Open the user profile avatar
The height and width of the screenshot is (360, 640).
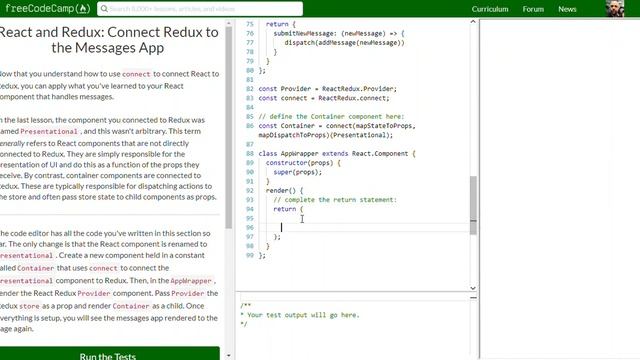click(615, 9)
